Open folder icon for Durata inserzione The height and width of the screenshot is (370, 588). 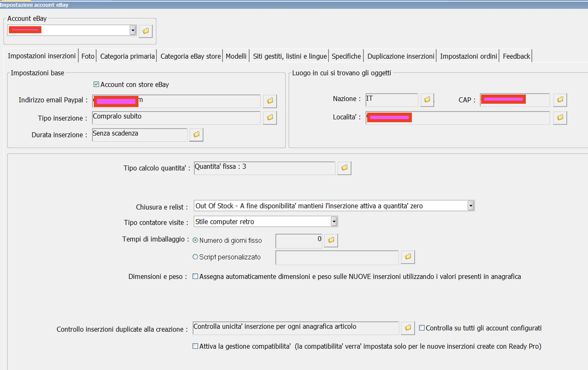coord(196,135)
